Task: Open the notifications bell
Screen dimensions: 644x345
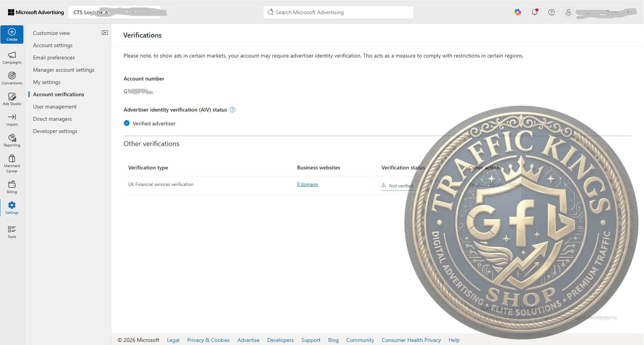Action: (x=535, y=12)
